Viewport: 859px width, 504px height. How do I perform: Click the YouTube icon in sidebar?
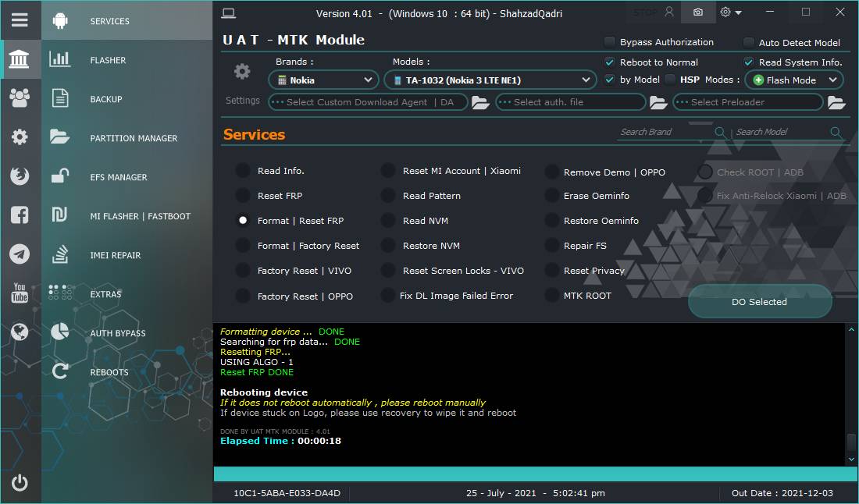(x=20, y=293)
